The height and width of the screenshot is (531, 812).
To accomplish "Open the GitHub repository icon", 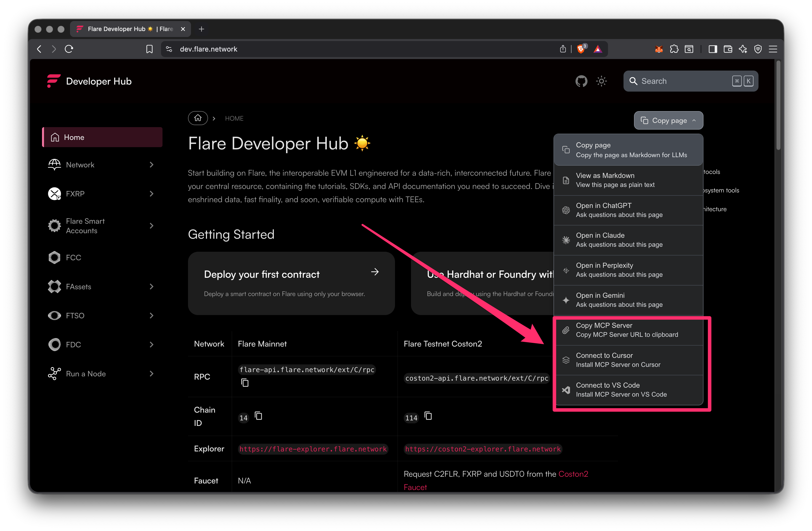I will [x=581, y=81].
